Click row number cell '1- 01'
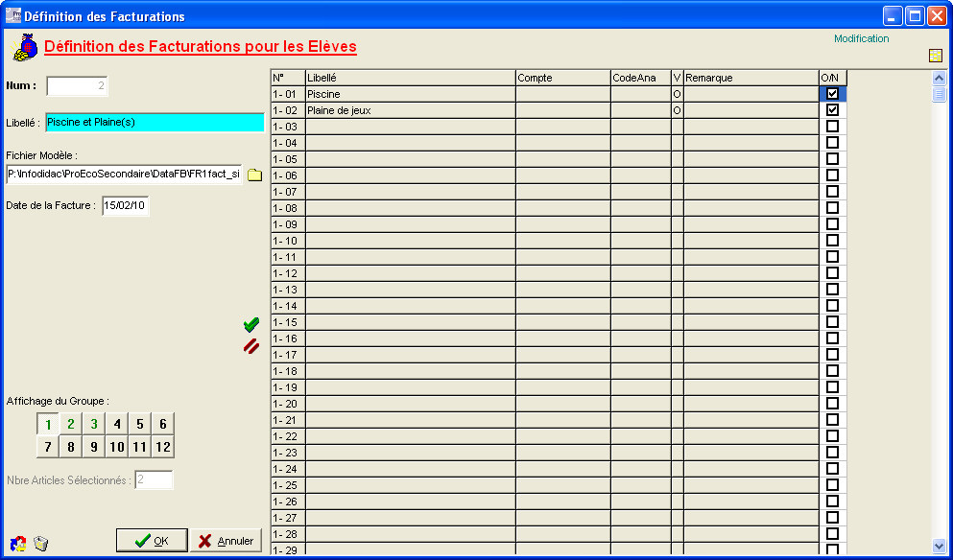The image size is (953, 560). 288,94
